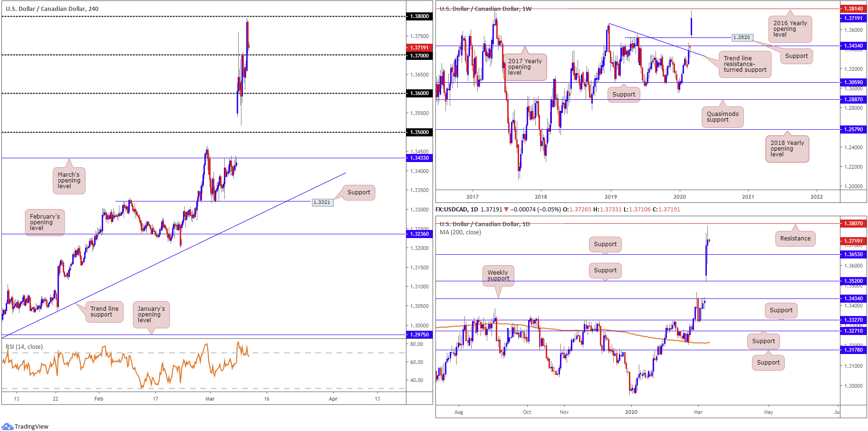Click the 1.37000 price tag on the 240 chart
The image size is (868, 431).
pyautogui.click(x=419, y=56)
